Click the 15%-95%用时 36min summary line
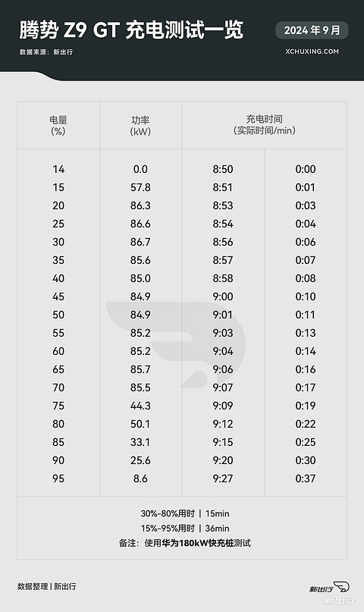 pos(185,529)
